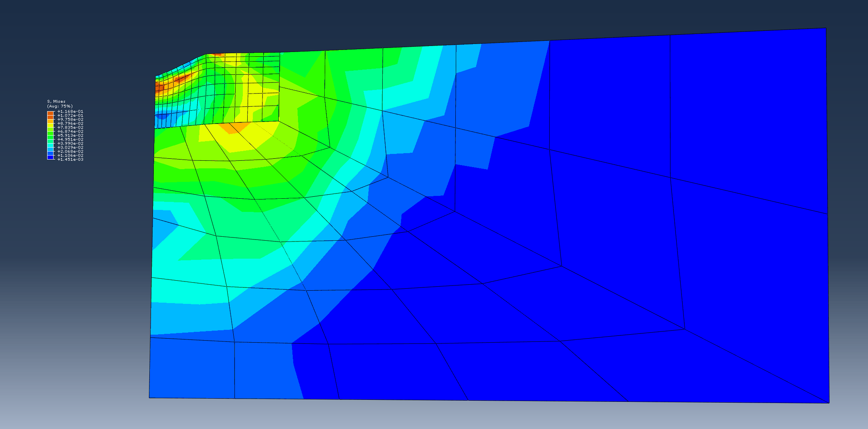Click the yellow legend swatch
This screenshot has width=868, height=429.
coord(50,126)
